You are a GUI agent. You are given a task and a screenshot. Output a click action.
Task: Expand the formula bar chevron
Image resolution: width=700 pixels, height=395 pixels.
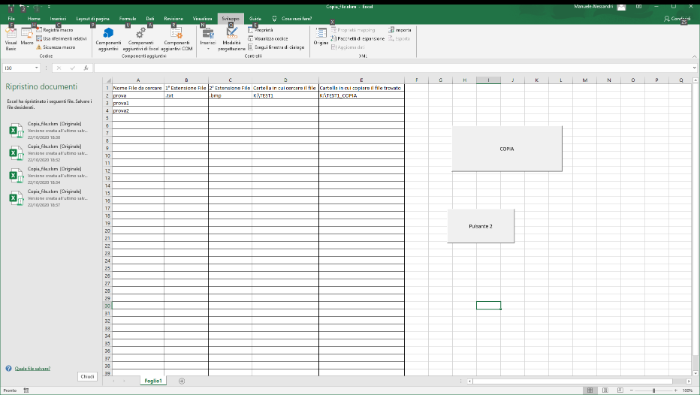tap(695, 68)
